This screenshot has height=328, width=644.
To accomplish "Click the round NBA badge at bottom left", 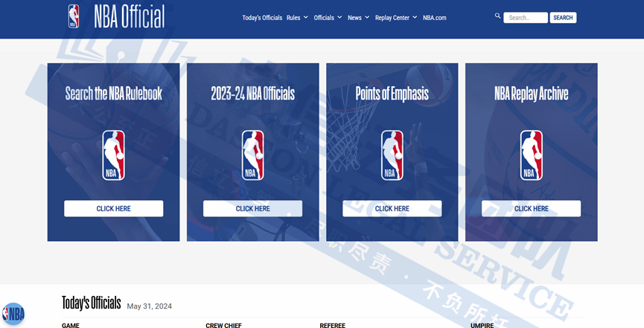I will click(x=13, y=314).
